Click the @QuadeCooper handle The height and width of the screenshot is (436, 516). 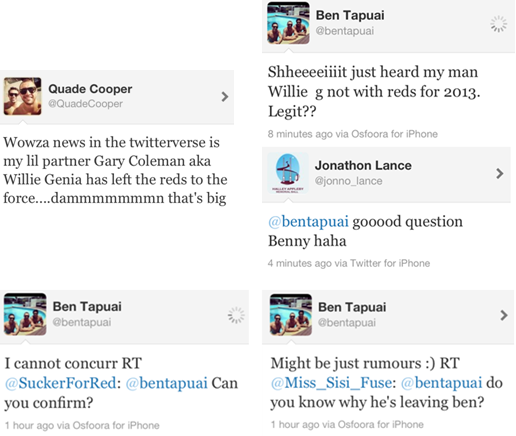(85, 104)
